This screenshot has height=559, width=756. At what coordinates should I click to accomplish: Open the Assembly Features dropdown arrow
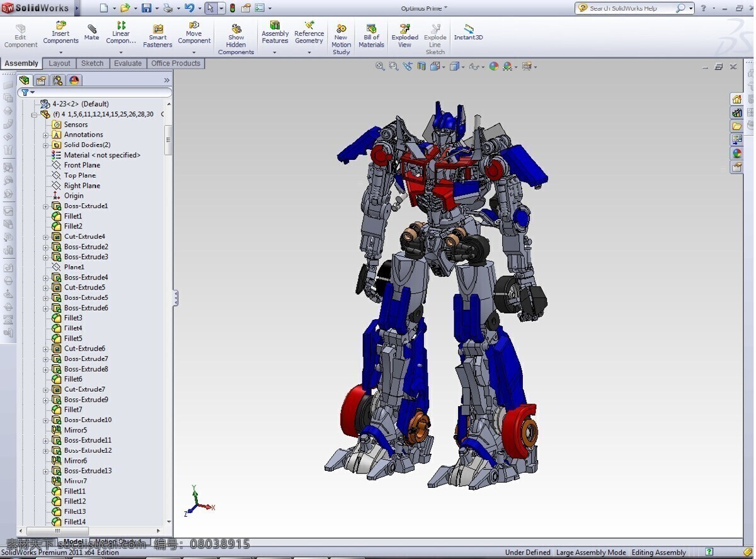[275, 52]
